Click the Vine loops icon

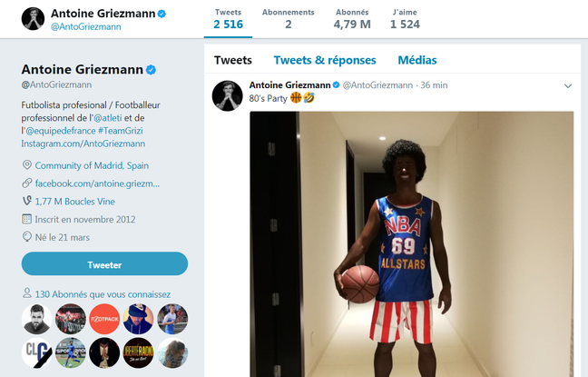pos(27,201)
